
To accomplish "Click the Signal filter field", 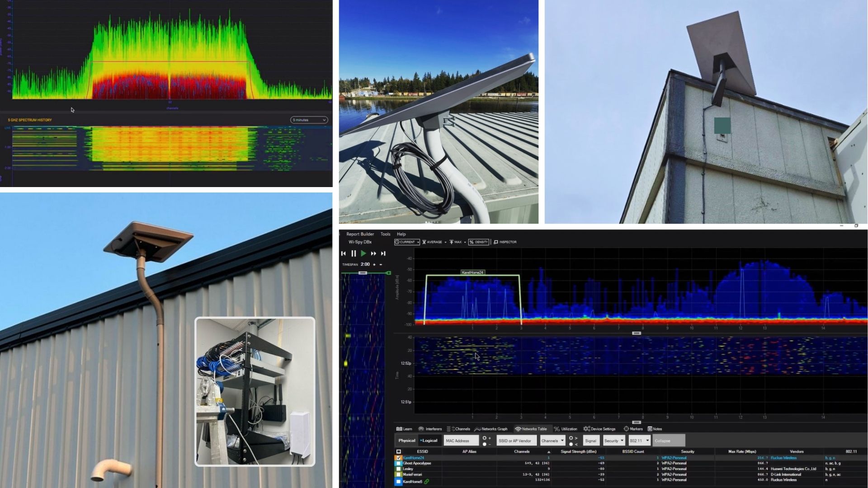I will coord(591,441).
